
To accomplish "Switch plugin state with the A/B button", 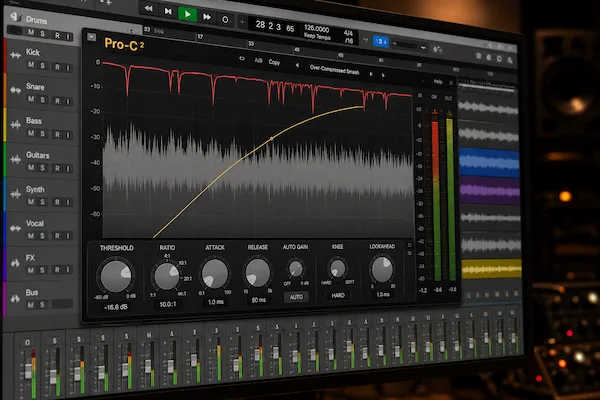I will point(258,60).
